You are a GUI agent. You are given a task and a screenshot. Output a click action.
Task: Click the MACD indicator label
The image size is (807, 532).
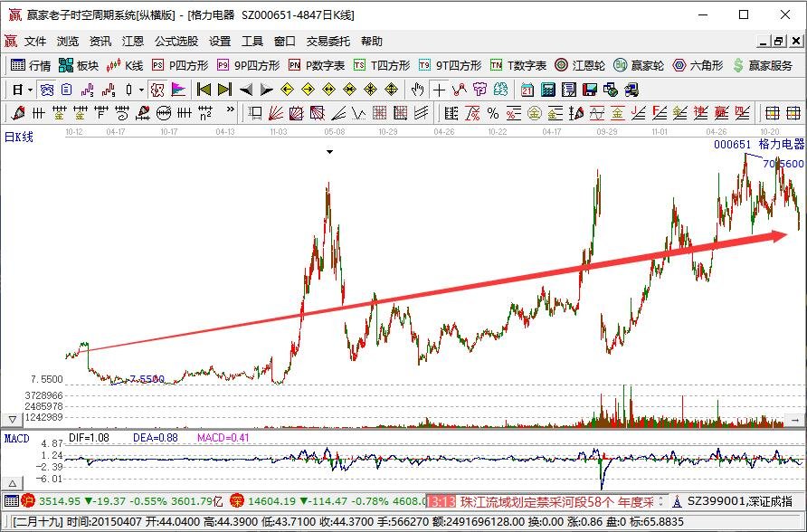click(16, 439)
